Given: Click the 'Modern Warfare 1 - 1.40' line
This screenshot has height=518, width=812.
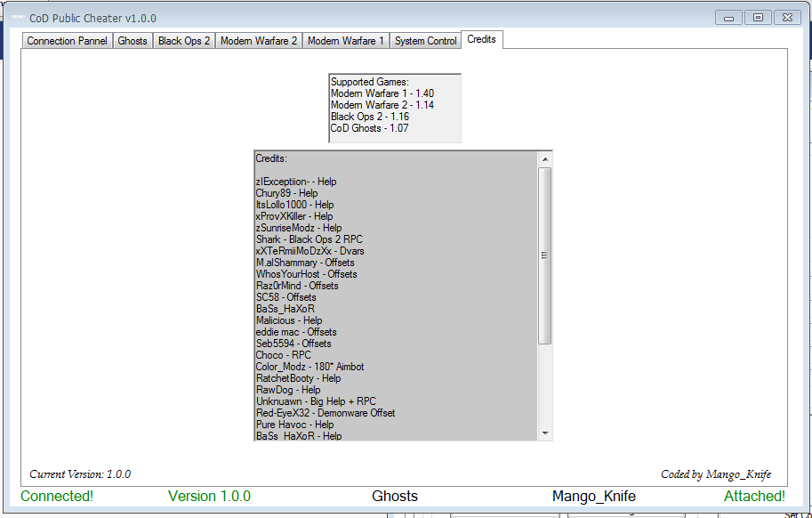Looking at the screenshot, I should [x=382, y=93].
